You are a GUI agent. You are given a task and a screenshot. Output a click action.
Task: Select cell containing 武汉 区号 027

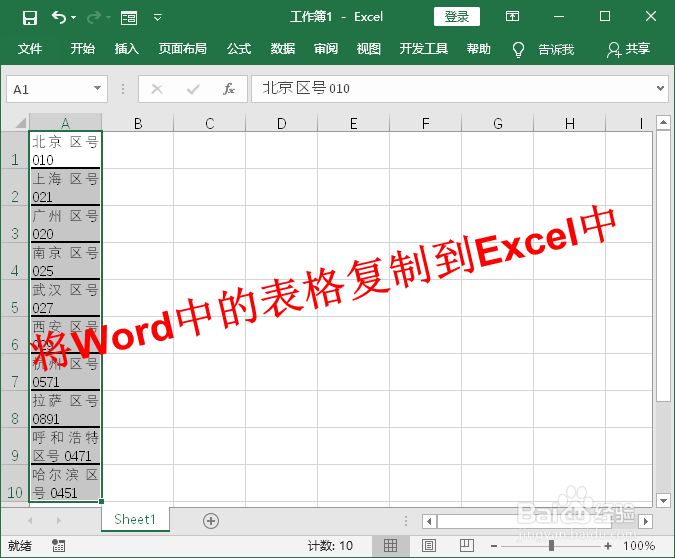(x=65, y=298)
